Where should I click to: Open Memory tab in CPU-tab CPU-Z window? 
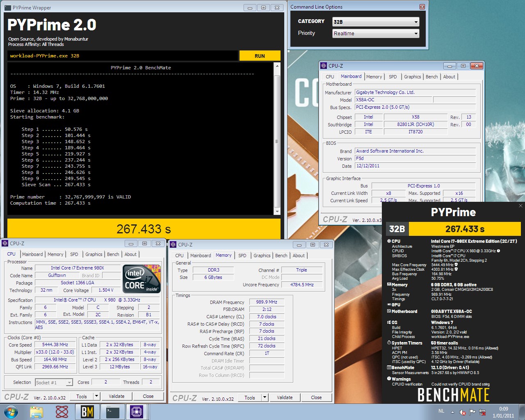(55, 254)
